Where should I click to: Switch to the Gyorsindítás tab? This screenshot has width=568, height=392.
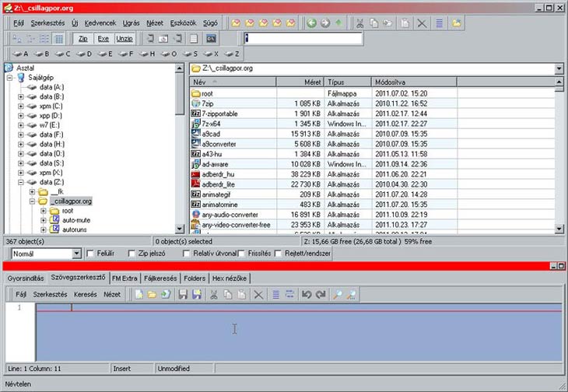pos(26,278)
